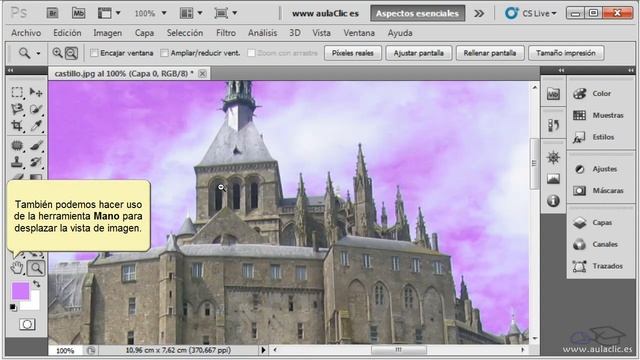
Task: Select the Brush tool
Action: pos(36,145)
